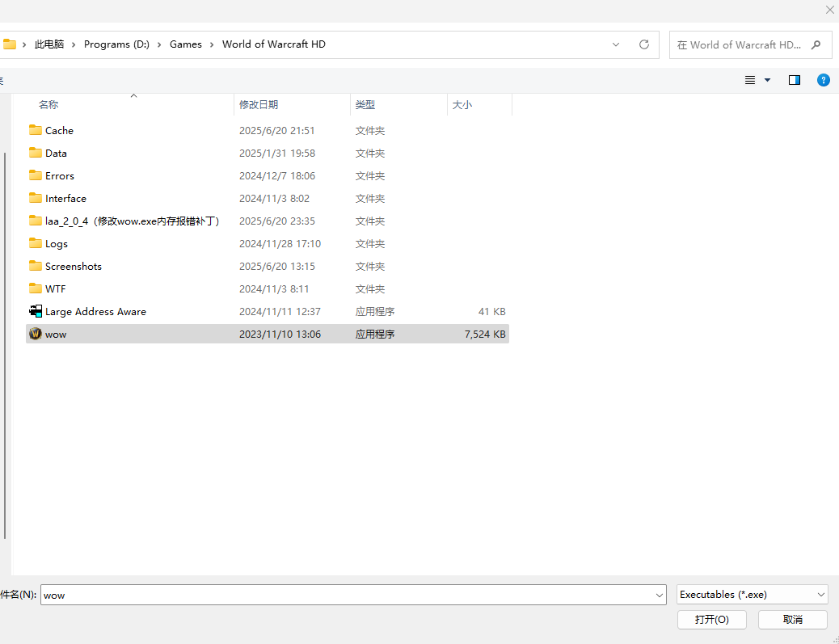839x644 pixels.
Task: Select the WTF folder name
Action: tap(55, 288)
